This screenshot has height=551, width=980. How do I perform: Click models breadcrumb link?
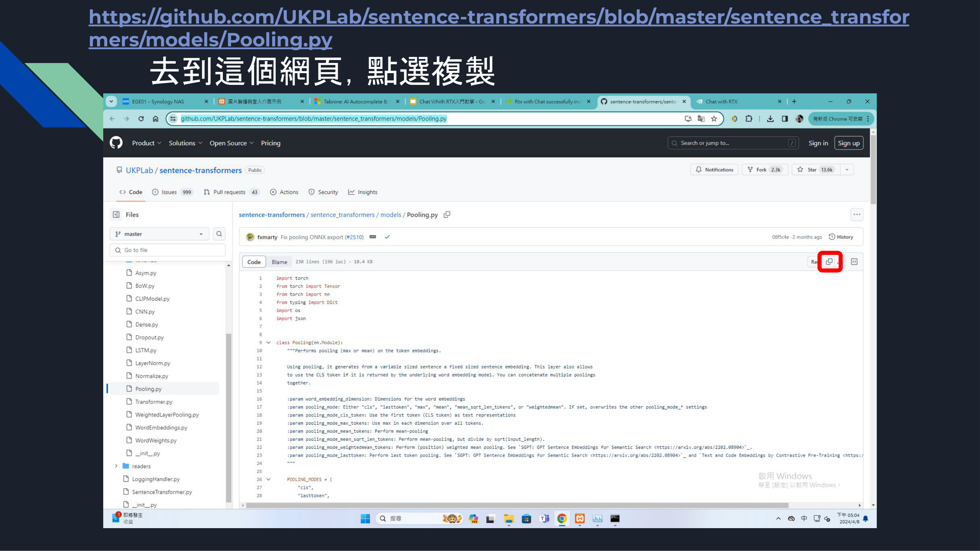391,215
